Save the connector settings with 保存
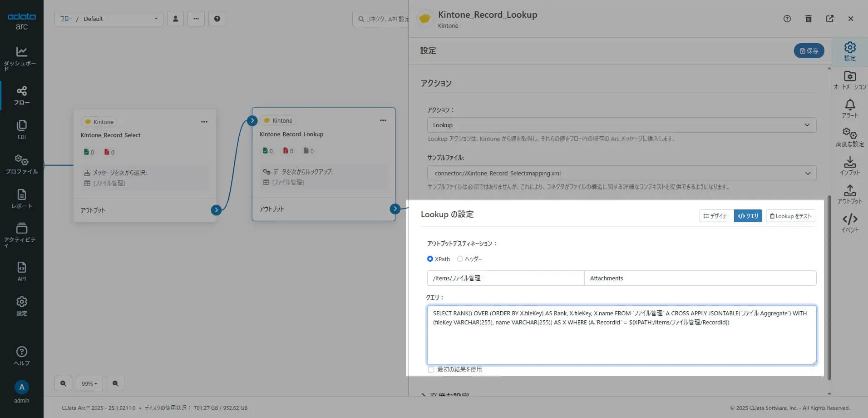This screenshot has height=418, width=868. click(x=809, y=51)
